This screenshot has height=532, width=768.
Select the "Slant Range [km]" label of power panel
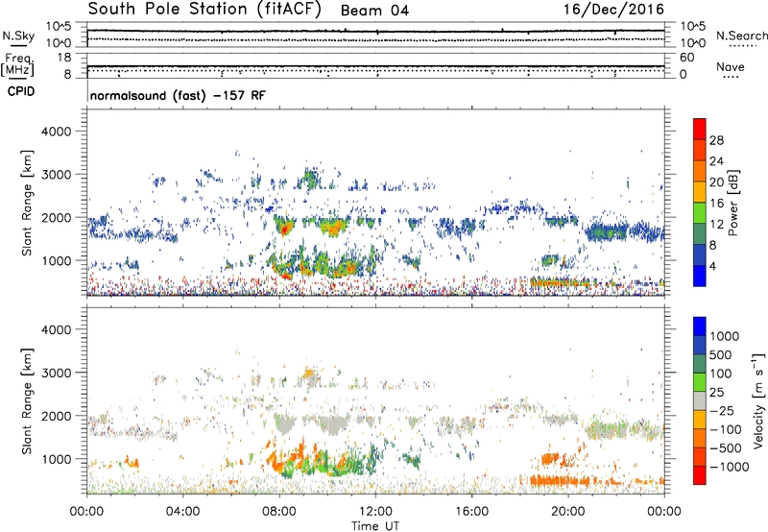27,203
